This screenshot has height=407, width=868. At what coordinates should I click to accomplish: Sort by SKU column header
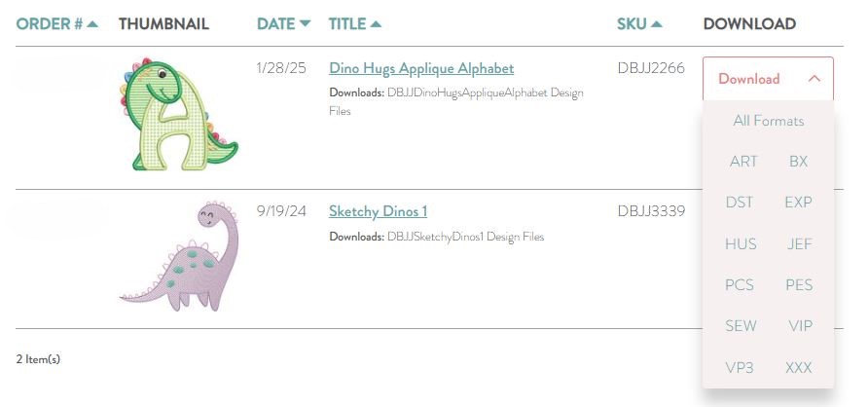[x=639, y=23]
